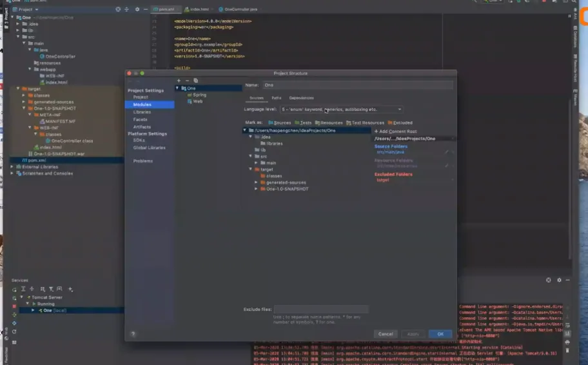The image size is (588, 365).
Task: Hide the Project panel with minus icon
Action: (x=146, y=10)
